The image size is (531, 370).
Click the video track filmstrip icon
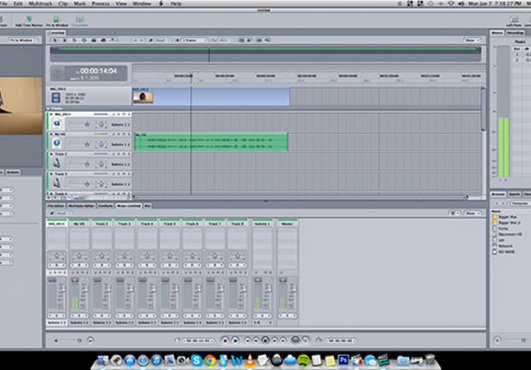pyautogui.click(x=56, y=98)
